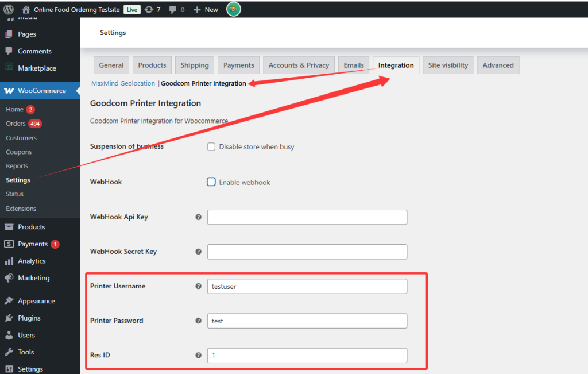Click the Printer Username field
Viewport: 588px width, 374px height.
pyautogui.click(x=307, y=286)
